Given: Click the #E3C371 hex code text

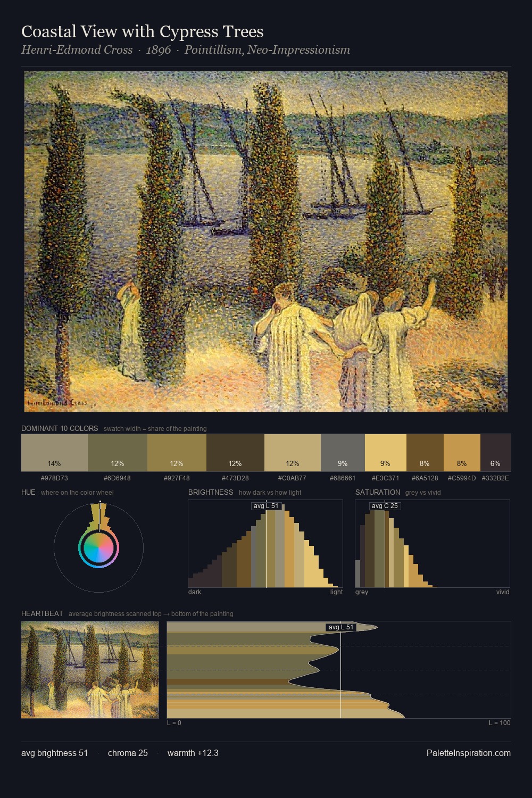Looking at the screenshot, I should (386, 478).
